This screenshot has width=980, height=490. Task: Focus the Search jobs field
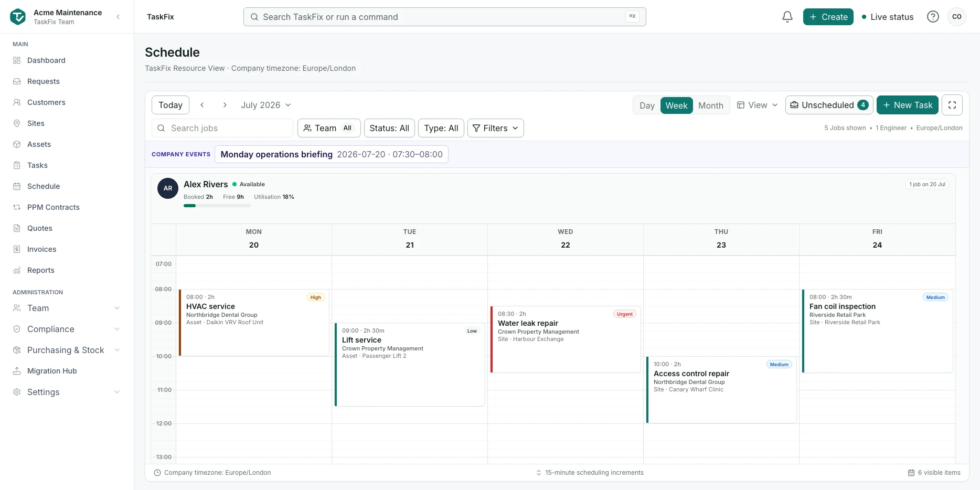point(222,128)
